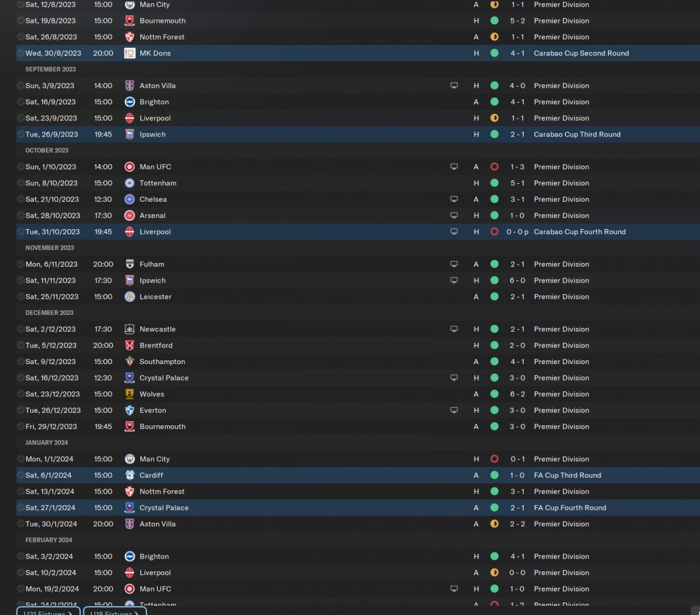Viewport: 700px width, 615px height.
Task: Toggle the checkmark beside Mon, 1/1/2024 fixture
Action: point(21,459)
